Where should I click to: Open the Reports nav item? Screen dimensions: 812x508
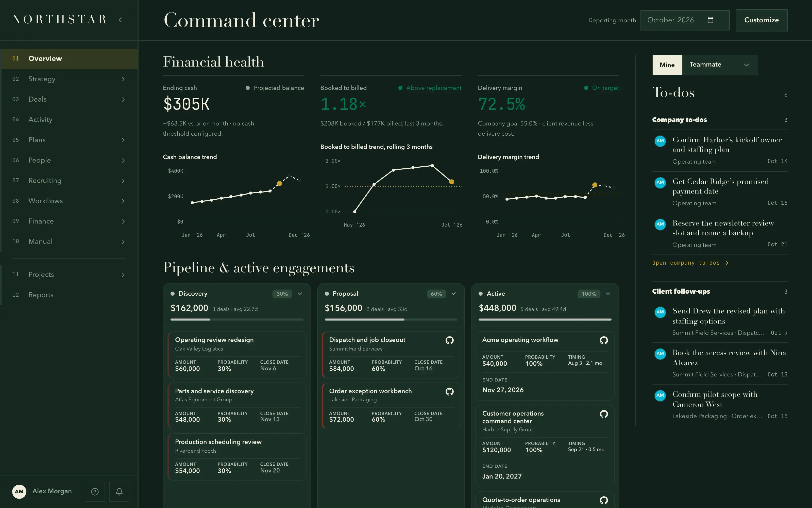coord(69,295)
